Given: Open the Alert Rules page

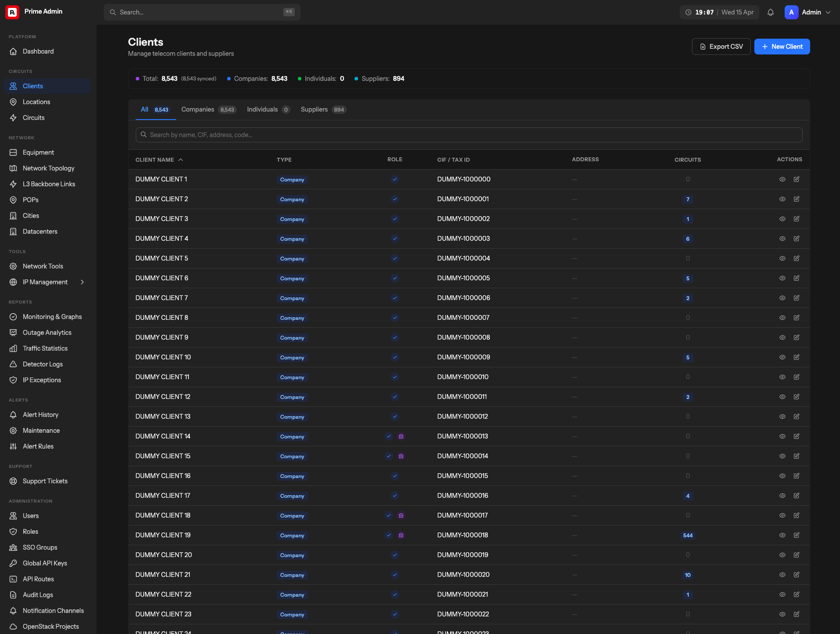Looking at the screenshot, I should pyautogui.click(x=38, y=446).
